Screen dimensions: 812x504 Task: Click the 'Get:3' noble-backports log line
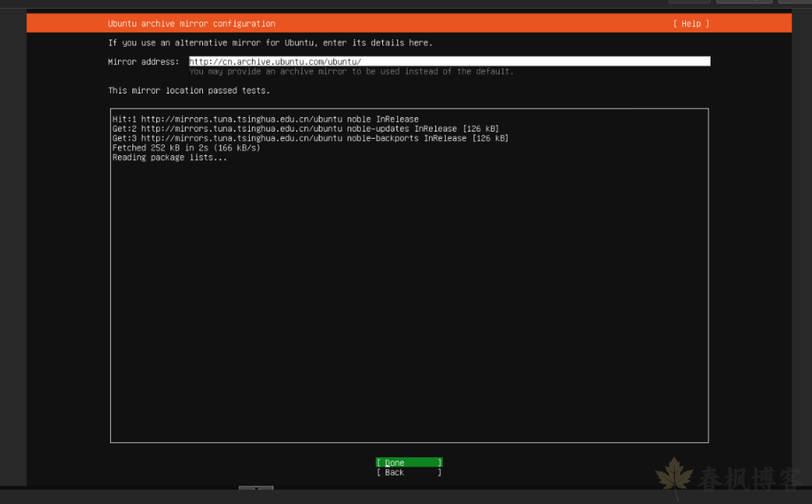click(310, 139)
